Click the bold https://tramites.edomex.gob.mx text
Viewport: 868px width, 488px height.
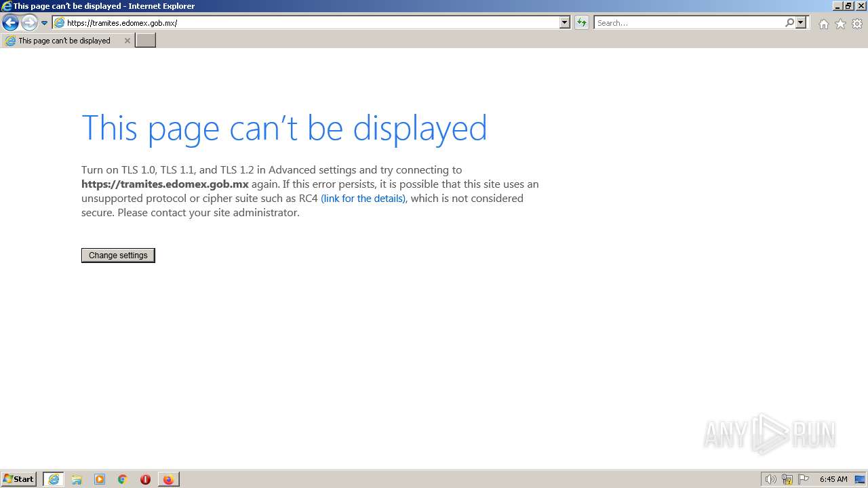(x=165, y=184)
